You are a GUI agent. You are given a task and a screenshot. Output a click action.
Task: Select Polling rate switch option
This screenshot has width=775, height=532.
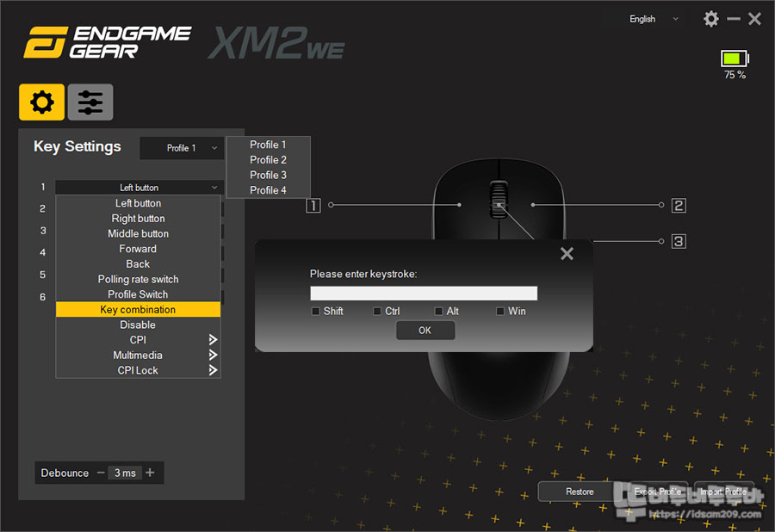click(138, 280)
